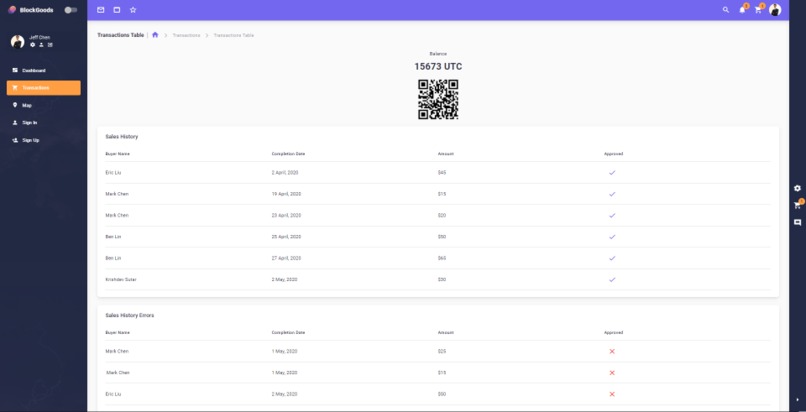This screenshot has width=806, height=412.
Task: Click the $45 amount cell
Action: click(442, 173)
